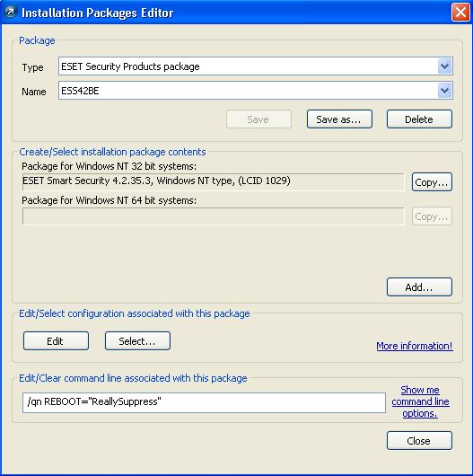This screenshot has height=476, width=473.
Task: Click the Select... configuration button
Action: click(137, 341)
